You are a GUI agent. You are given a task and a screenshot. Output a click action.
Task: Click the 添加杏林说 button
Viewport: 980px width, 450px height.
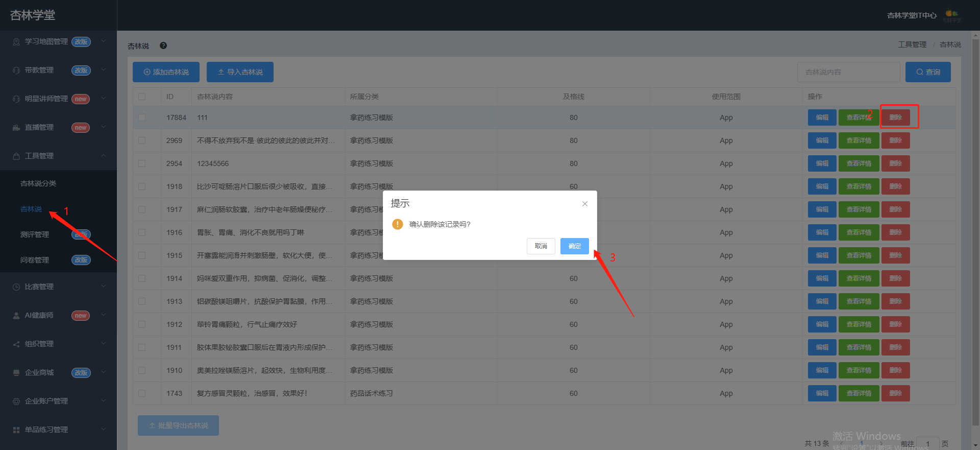coord(166,72)
